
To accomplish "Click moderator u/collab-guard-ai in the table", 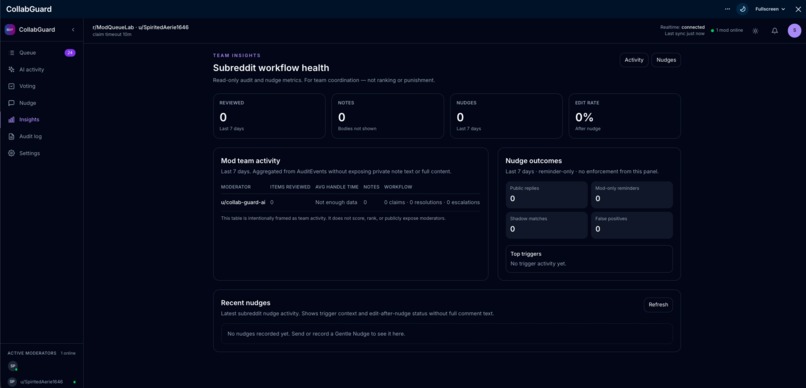I will point(243,202).
